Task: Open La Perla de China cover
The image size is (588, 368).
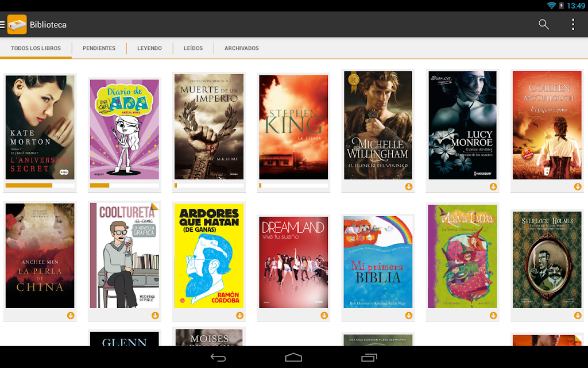Action: pos(40,256)
